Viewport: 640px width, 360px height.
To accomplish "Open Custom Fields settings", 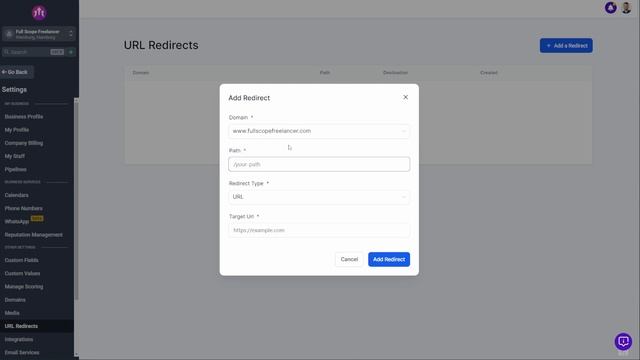I will click(x=21, y=260).
